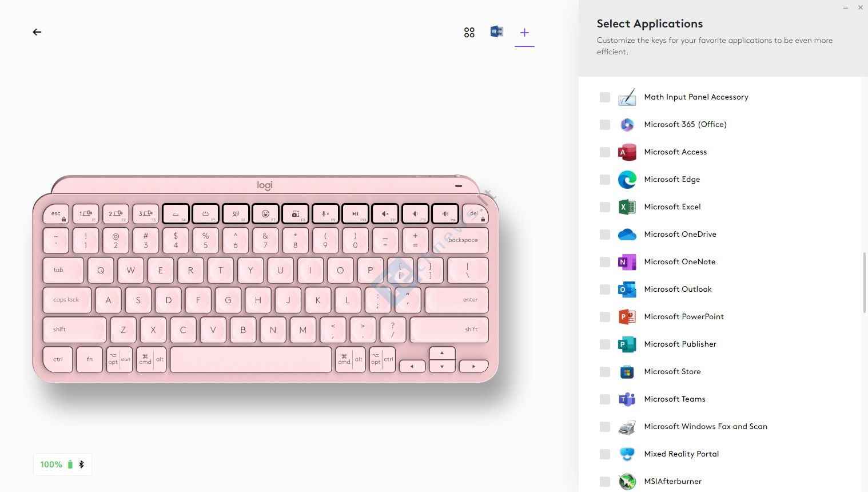Open the all applications grid icon
868x492 pixels.
469,33
